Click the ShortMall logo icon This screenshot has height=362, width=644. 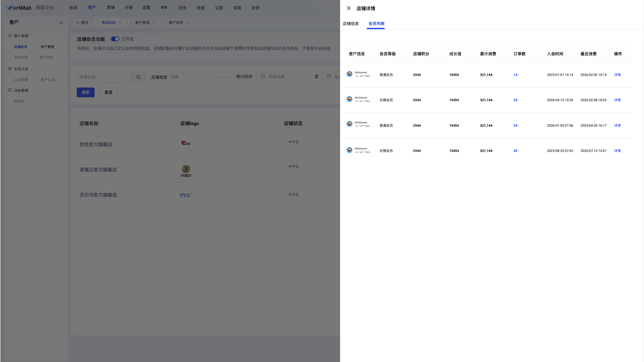9,8
